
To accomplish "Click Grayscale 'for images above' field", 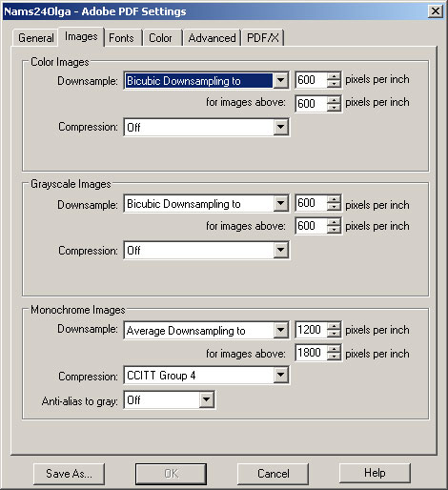I will [311, 226].
